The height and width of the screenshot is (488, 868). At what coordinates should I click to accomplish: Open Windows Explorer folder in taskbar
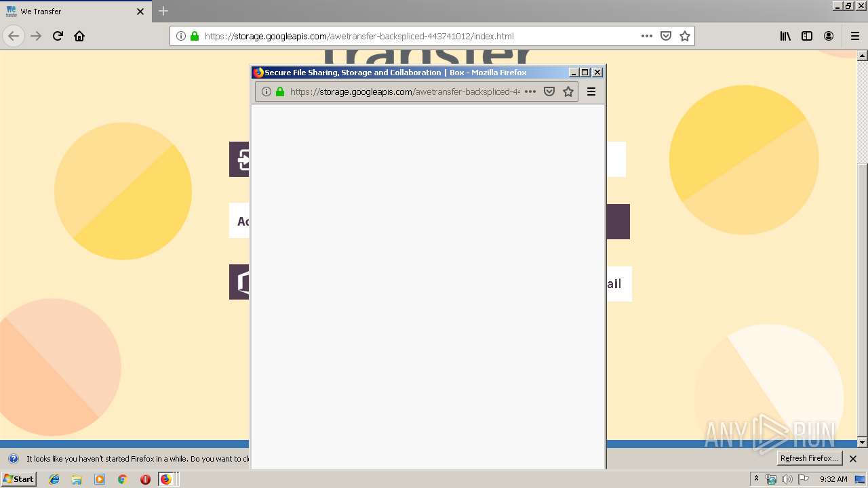[77, 479]
